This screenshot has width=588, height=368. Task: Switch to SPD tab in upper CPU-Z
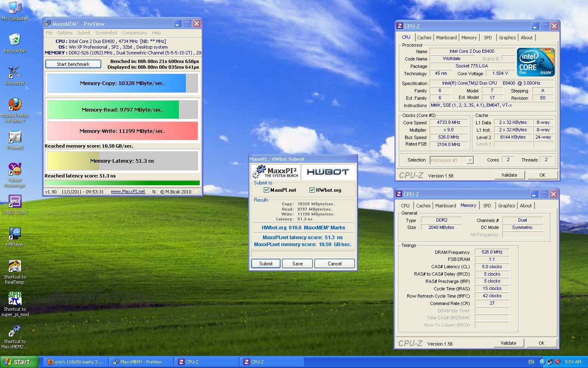[488, 38]
